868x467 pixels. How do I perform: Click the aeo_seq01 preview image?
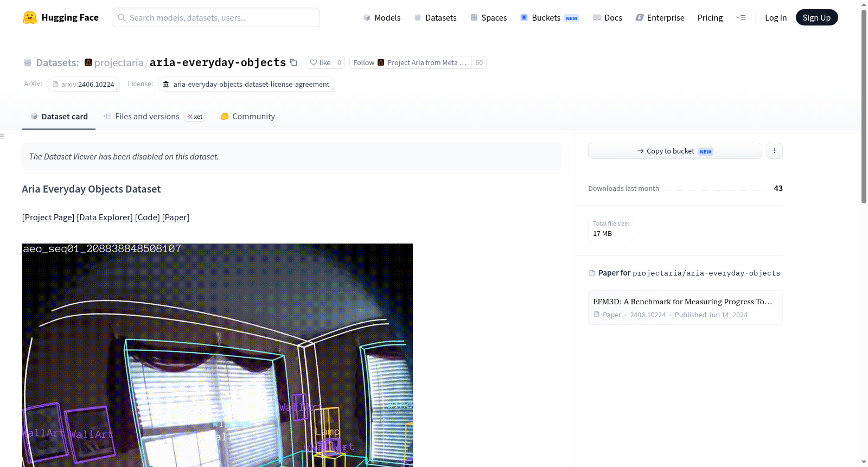coord(218,355)
